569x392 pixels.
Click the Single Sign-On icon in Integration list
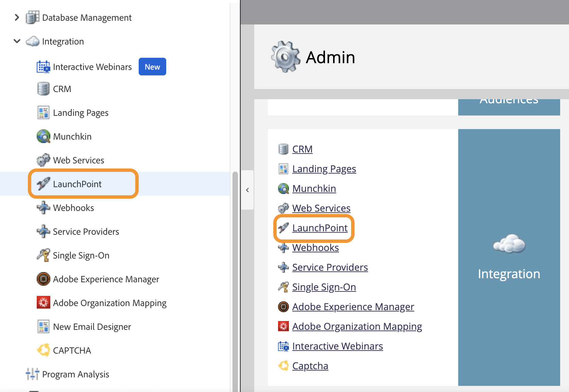(283, 287)
